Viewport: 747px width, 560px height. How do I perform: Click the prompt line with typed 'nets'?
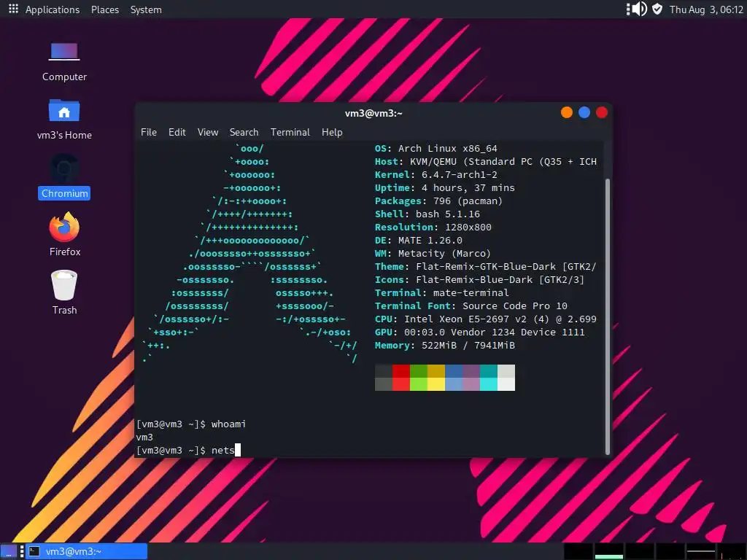[x=188, y=450]
